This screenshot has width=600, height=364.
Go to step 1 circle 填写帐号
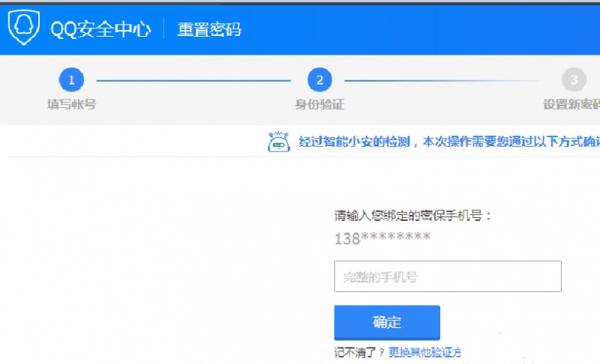click(x=71, y=80)
